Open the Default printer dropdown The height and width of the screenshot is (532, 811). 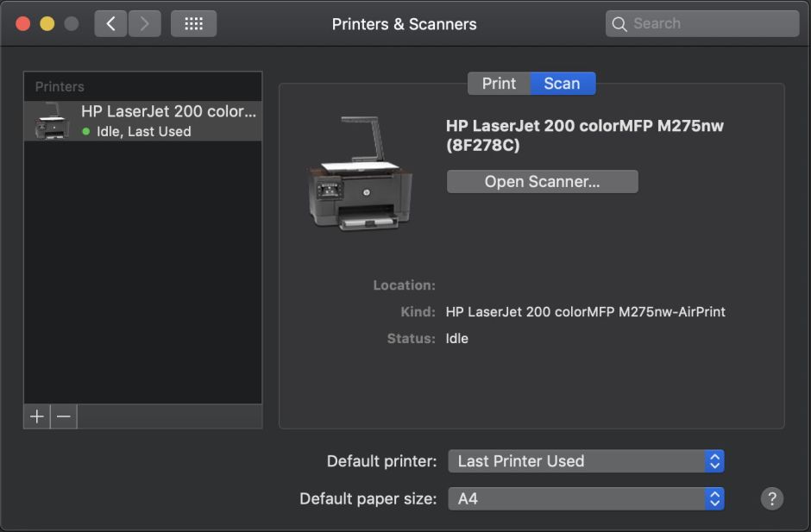[x=586, y=461]
